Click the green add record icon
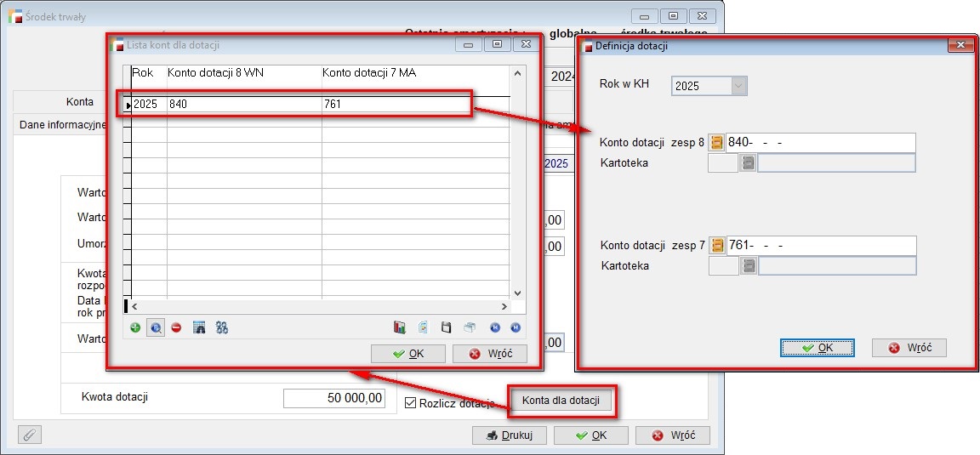Image resolution: width=980 pixels, height=455 pixels. pos(135,327)
